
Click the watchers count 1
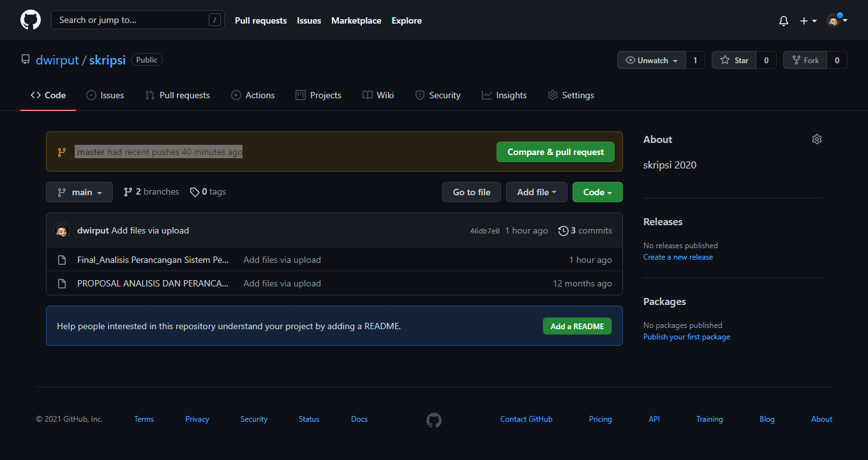pyautogui.click(x=696, y=60)
